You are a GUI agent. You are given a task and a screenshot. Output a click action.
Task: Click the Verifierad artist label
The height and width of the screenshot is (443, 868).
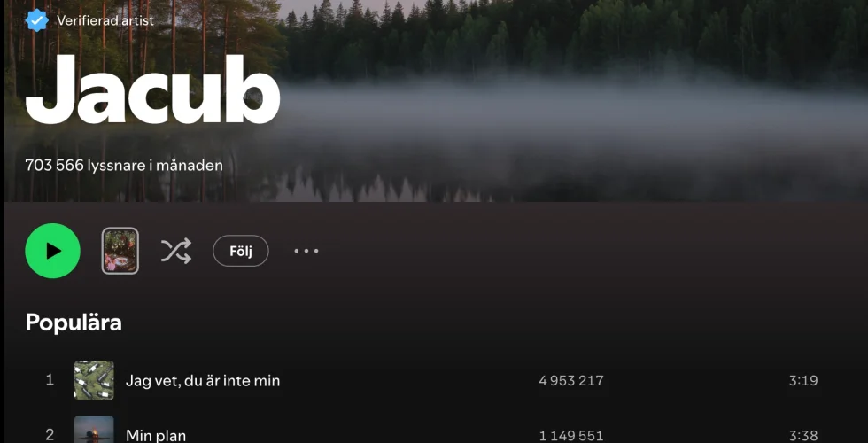pyautogui.click(x=105, y=21)
